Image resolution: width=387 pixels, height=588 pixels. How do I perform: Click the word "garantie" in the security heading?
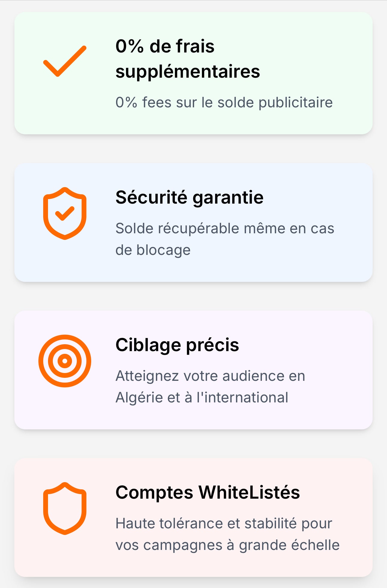pyautogui.click(x=228, y=198)
